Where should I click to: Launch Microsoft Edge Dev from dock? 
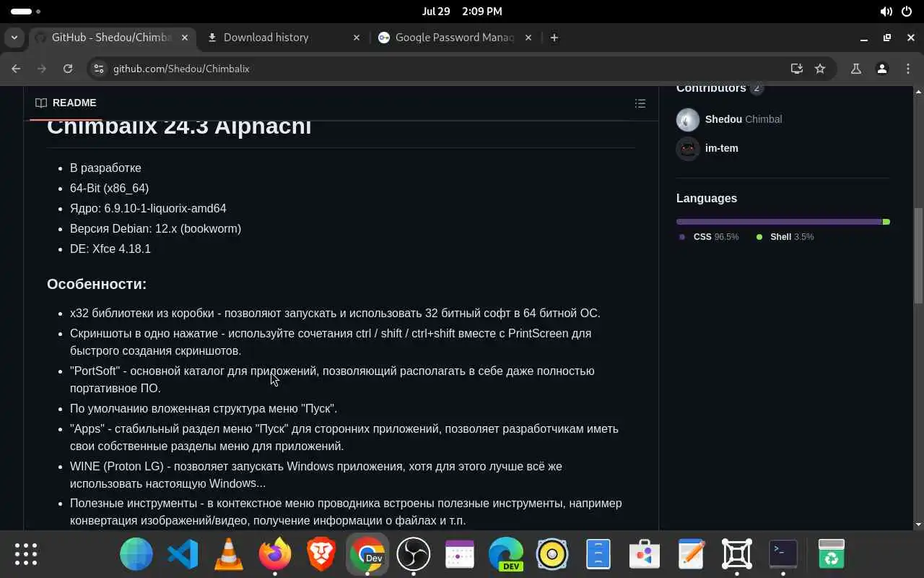pos(506,554)
